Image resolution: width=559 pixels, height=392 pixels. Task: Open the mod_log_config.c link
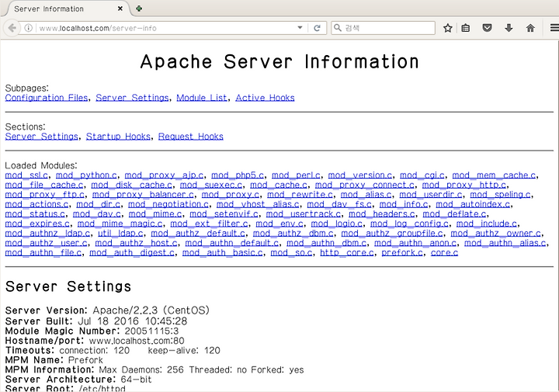pos(410,224)
